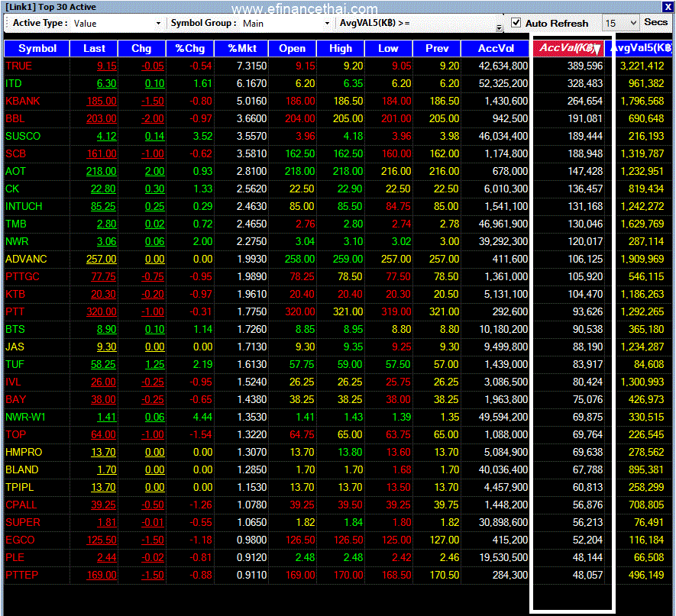The height and width of the screenshot is (616, 676).
Task: Select the PLE symbol
Action: click(x=15, y=557)
